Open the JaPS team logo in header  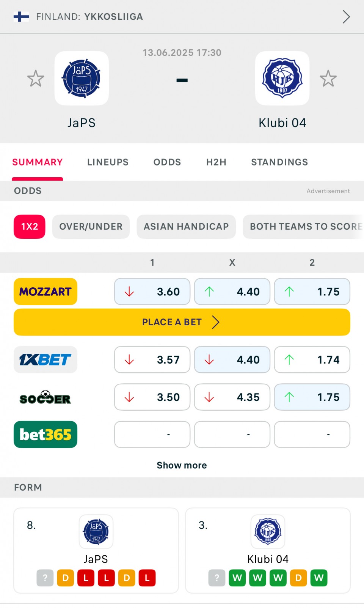(x=82, y=78)
